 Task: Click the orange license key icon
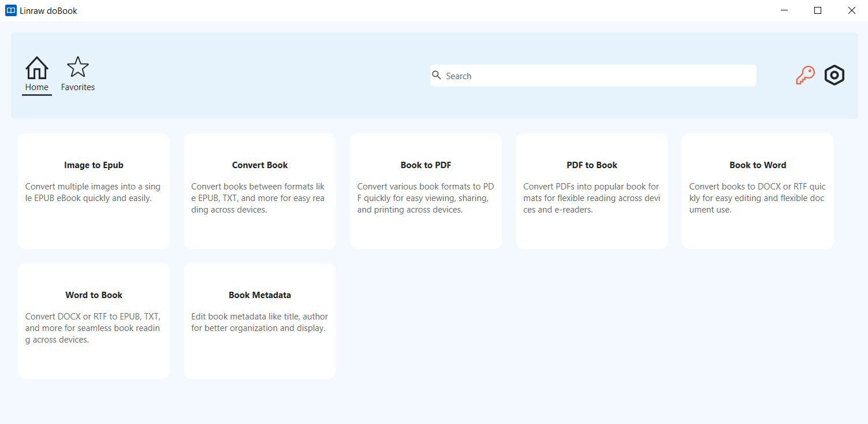(805, 76)
